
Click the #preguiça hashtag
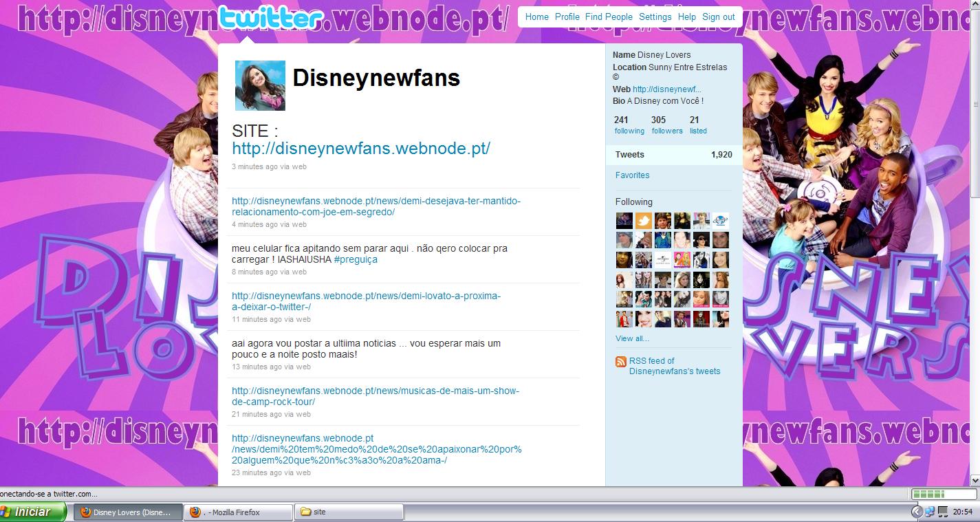tap(356, 260)
